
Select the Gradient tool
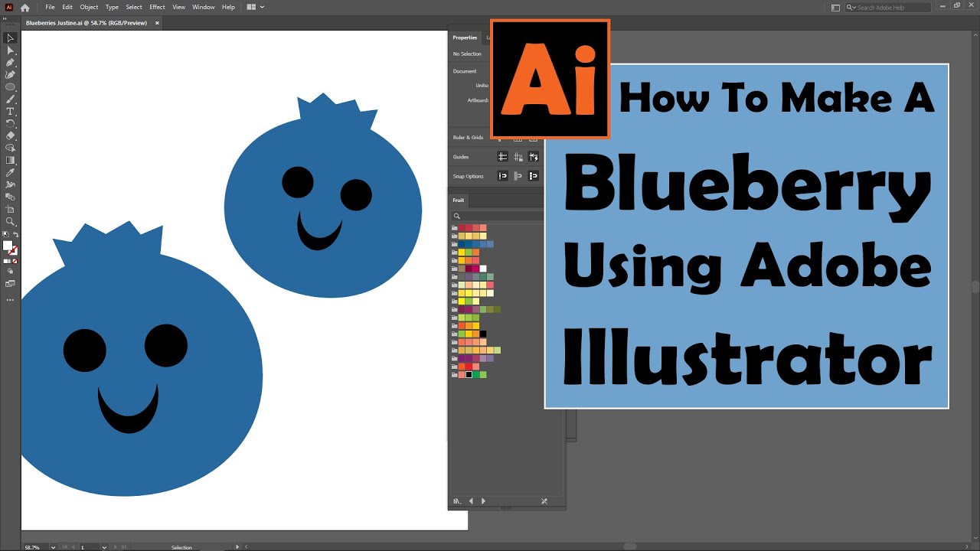click(x=11, y=160)
